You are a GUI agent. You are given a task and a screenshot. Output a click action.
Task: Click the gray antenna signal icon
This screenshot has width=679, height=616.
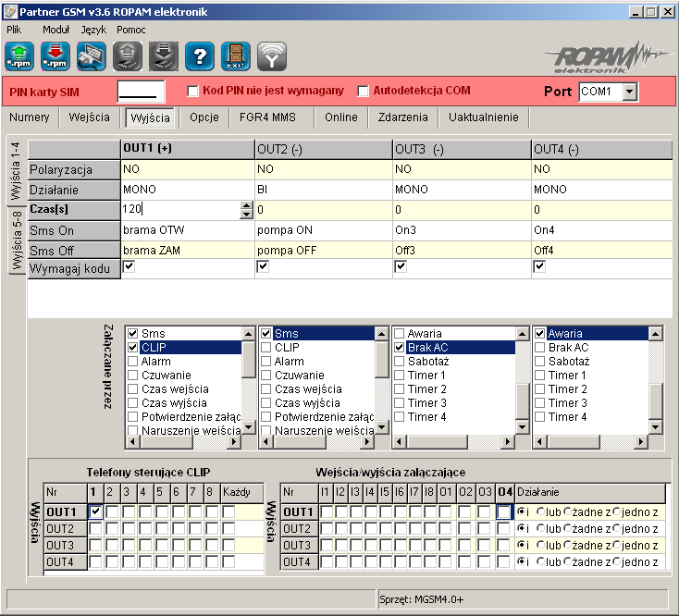pos(272,56)
